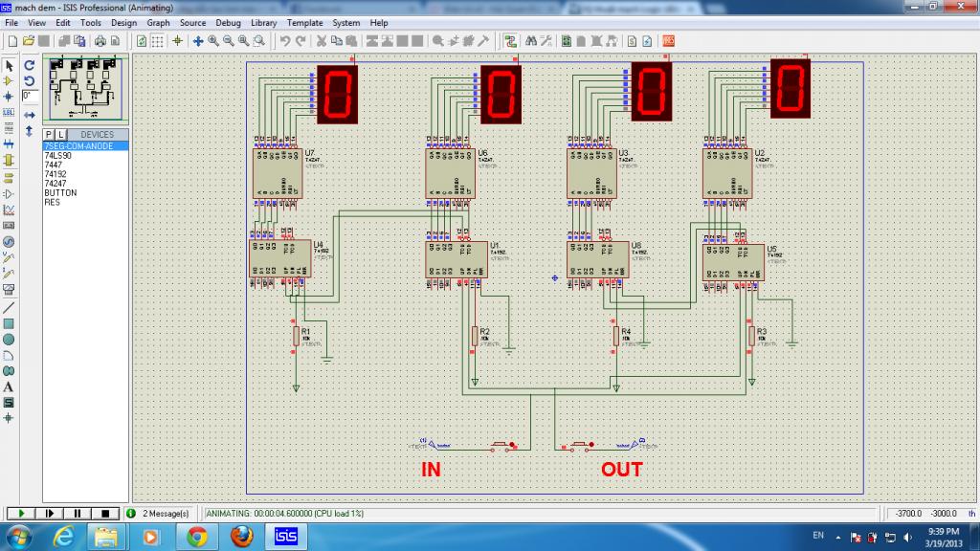Select the arrow Selection Mode tool
The height and width of the screenshot is (551, 980).
coord(9,65)
